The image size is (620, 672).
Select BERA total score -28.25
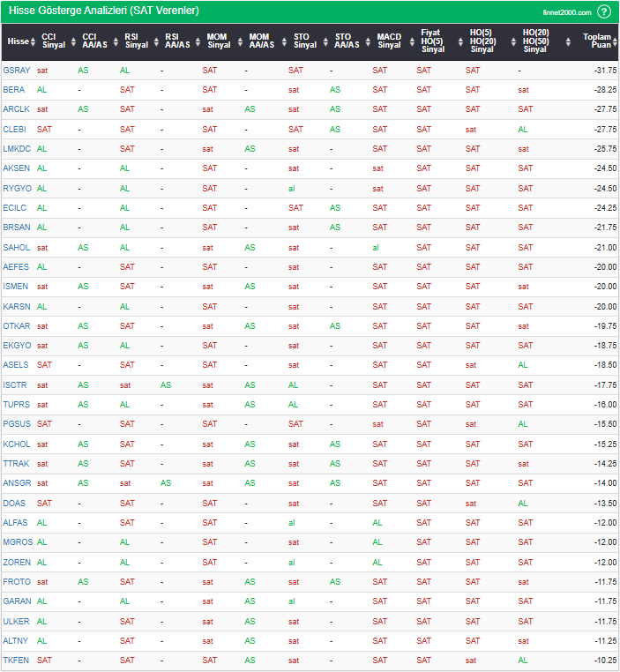click(x=605, y=90)
